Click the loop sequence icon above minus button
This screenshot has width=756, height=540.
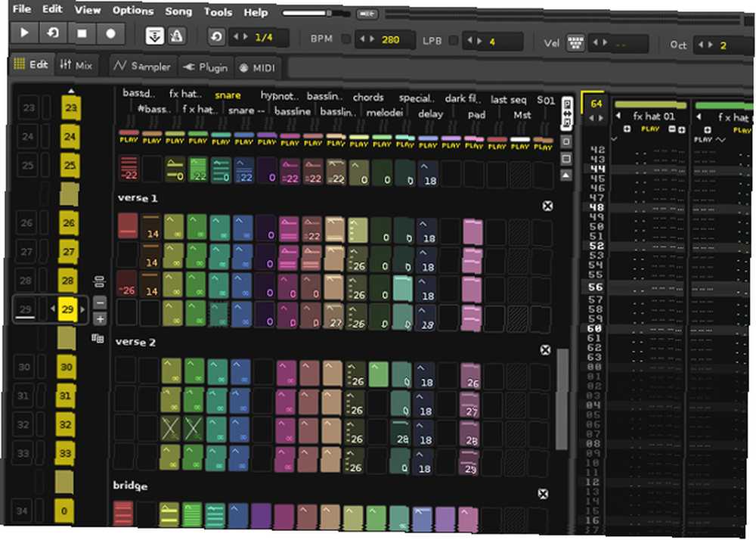pyautogui.click(x=100, y=281)
